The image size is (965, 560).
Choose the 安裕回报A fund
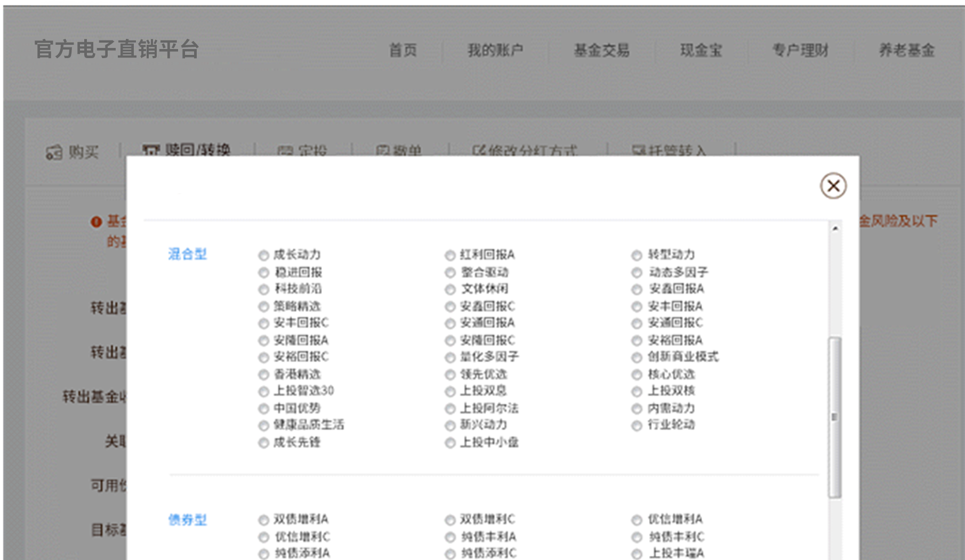tap(637, 340)
